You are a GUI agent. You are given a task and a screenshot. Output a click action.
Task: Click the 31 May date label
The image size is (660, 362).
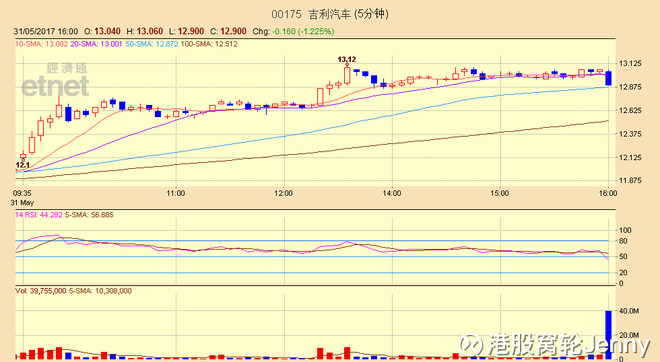22,202
